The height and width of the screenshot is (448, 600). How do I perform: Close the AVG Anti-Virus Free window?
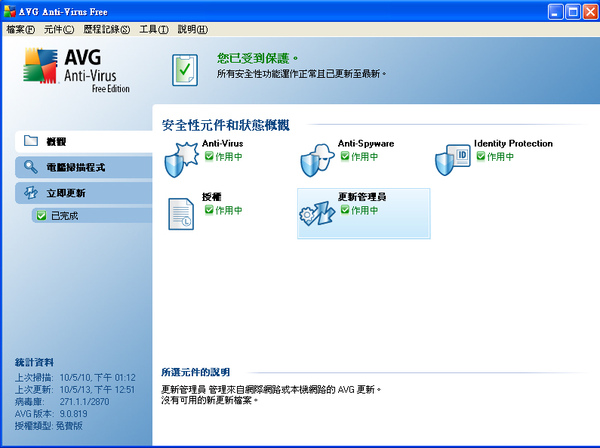590,12
